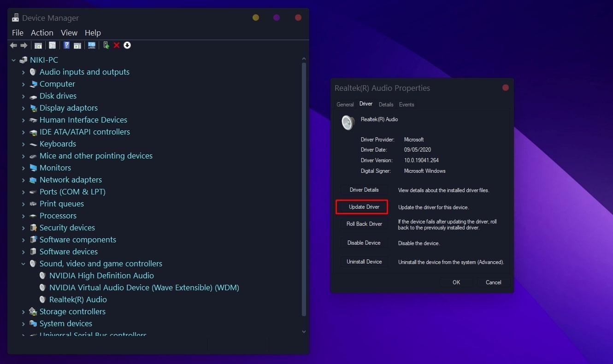Expand the Storage controllers node
613x364 pixels.
[23, 311]
